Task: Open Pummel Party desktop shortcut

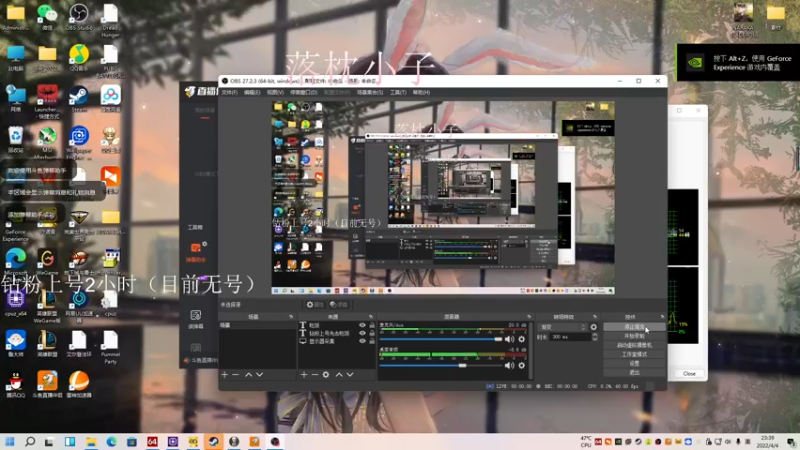Action: (110, 347)
